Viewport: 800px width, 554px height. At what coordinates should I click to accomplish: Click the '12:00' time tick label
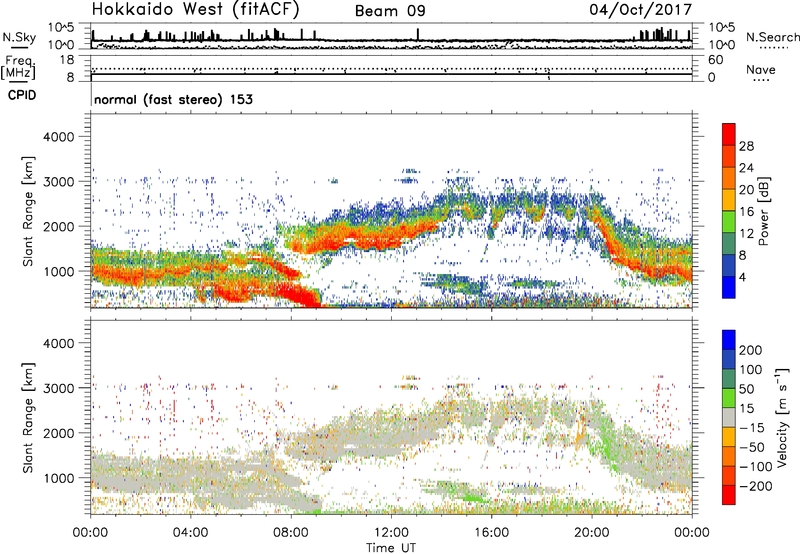click(391, 533)
